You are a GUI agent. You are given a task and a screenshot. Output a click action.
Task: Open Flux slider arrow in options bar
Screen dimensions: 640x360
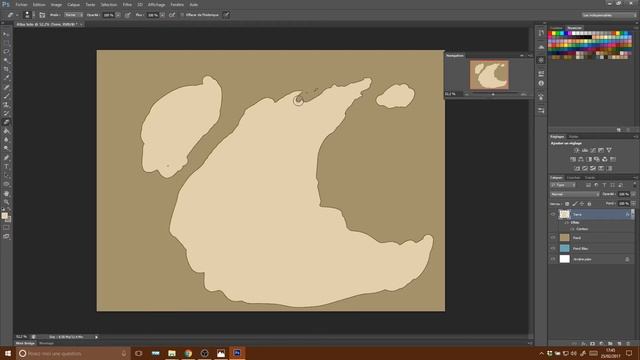point(162,15)
